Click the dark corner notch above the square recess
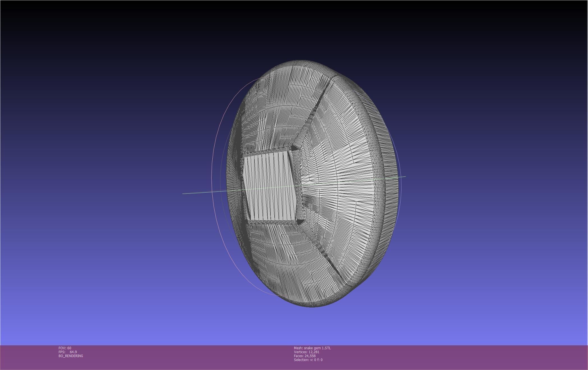 click(295, 148)
